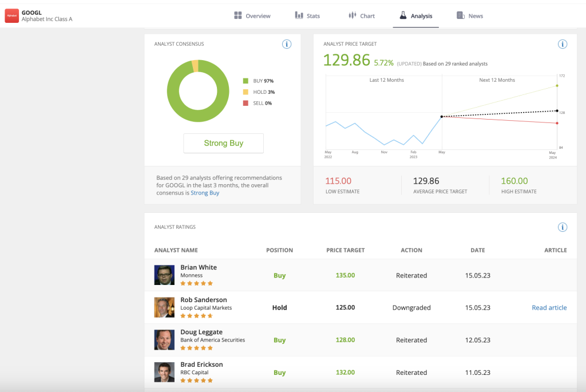Screen dimensions: 586x392
Task: Click the red SELL legend swatch
Action: pos(246,103)
